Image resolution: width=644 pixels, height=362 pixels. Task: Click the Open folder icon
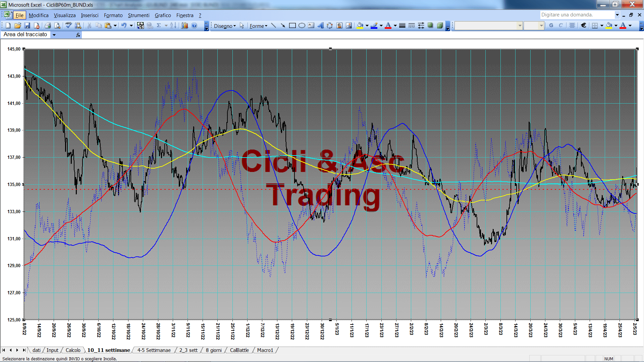tap(18, 25)
